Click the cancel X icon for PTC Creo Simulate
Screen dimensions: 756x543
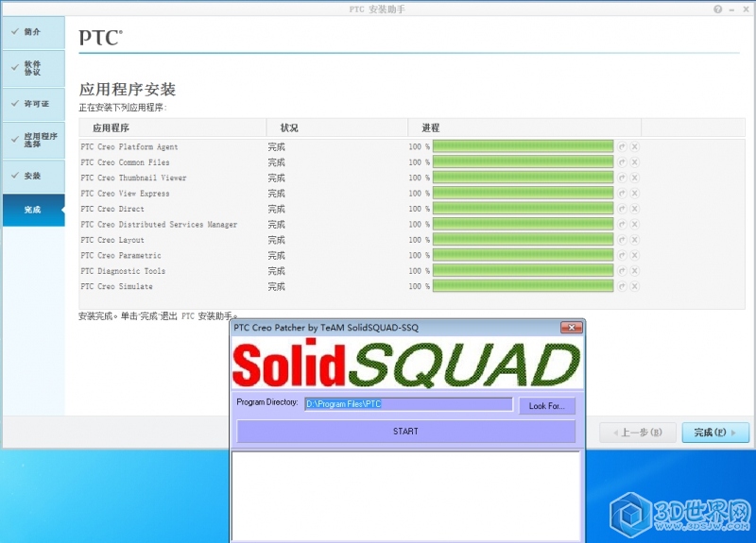click(634, 286)
